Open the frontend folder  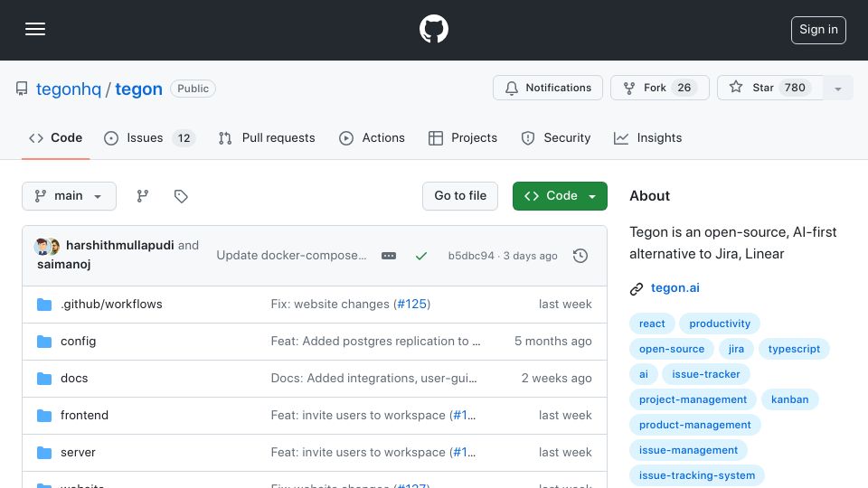(84, 415)
